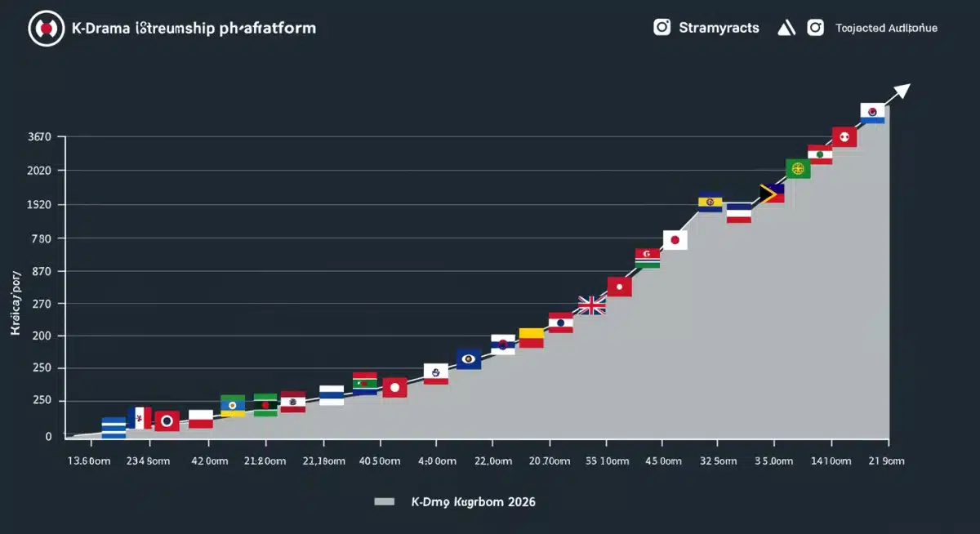Click the flag with black triangle and yellow chevron
The image size is (980, 534).
[x=772, y=194]
